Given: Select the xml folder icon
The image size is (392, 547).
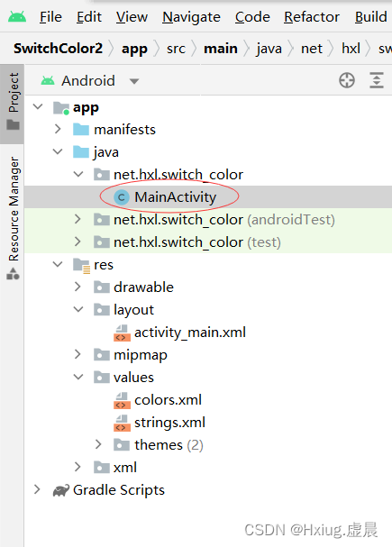Looking at the screenshot, I should pyautogui.click(x=102, y=467).
